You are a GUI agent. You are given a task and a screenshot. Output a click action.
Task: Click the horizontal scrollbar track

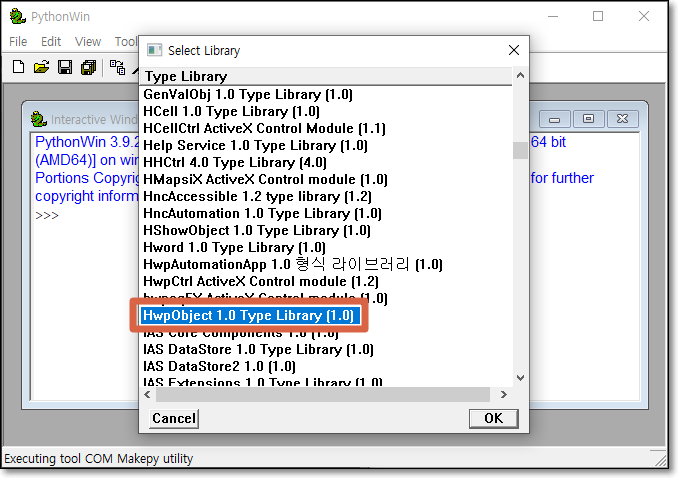[323, 395]
